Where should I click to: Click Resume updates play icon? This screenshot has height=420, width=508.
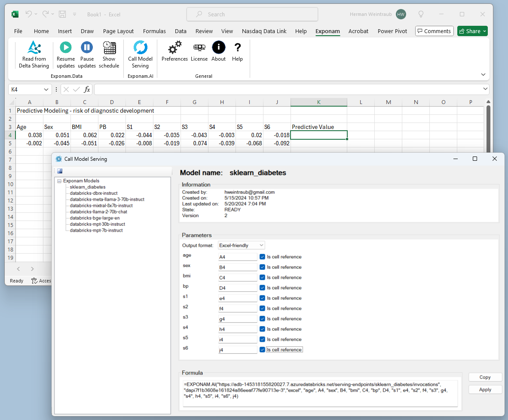65,48
